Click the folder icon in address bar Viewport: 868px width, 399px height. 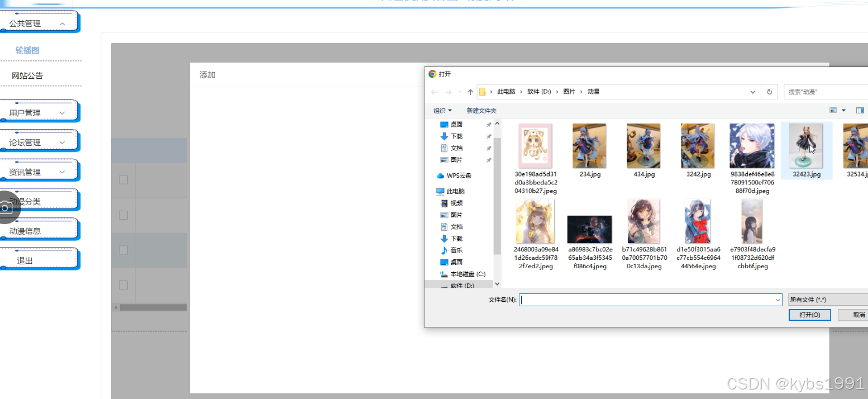[482, 92]
